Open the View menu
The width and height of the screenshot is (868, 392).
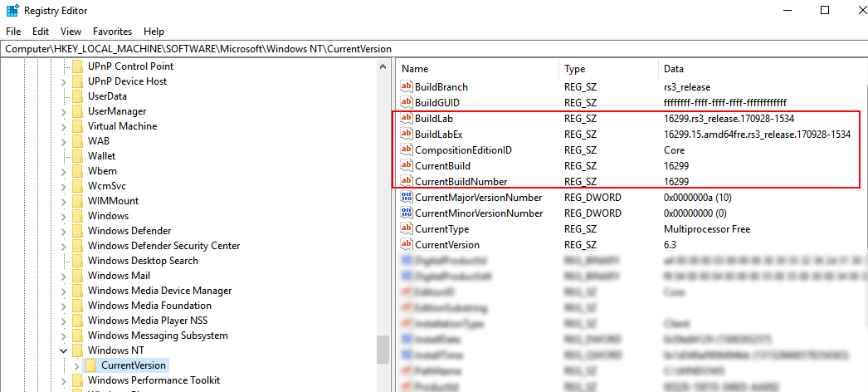pyautogui.click(x=71, y=32)
